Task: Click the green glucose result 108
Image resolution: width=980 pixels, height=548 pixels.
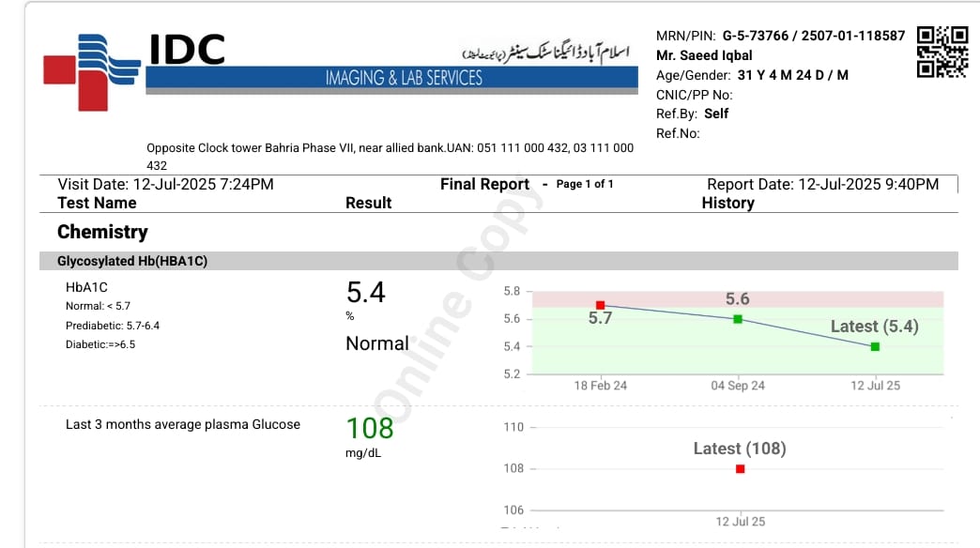Action: [370, 428]
